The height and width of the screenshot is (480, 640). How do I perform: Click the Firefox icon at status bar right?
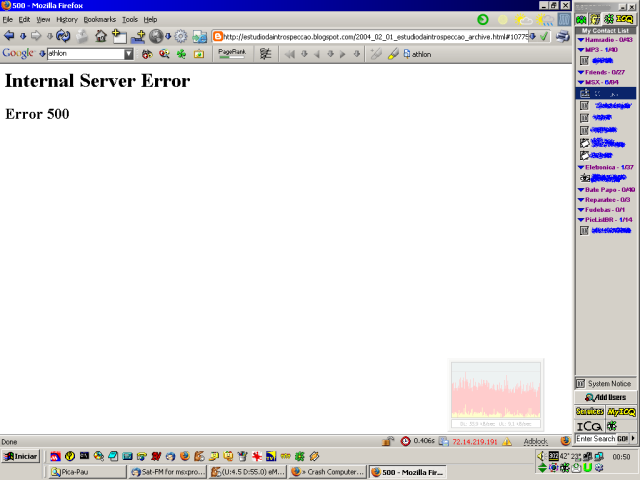565,440
